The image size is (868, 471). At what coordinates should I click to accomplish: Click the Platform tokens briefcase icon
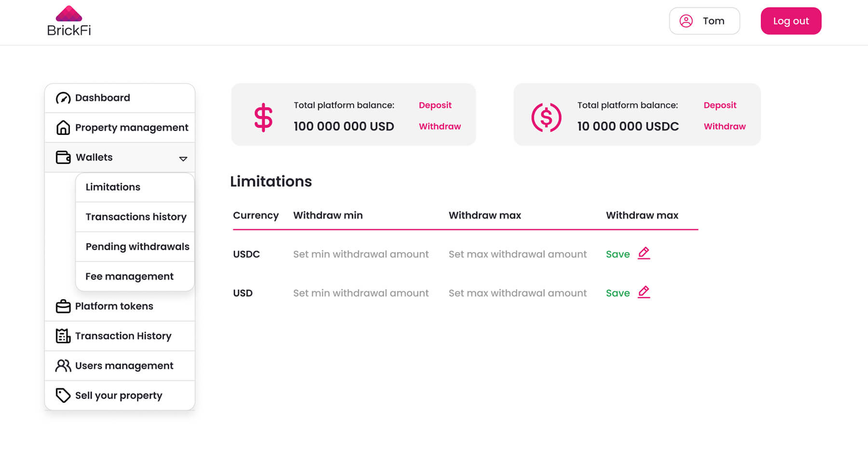coord(63,307)
